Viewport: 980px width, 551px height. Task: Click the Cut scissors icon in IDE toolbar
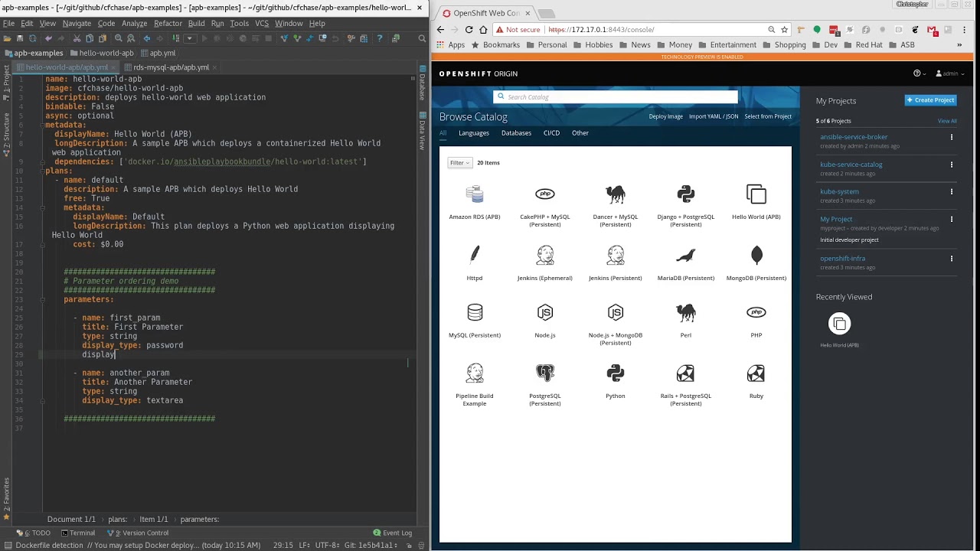click(77, 38)
